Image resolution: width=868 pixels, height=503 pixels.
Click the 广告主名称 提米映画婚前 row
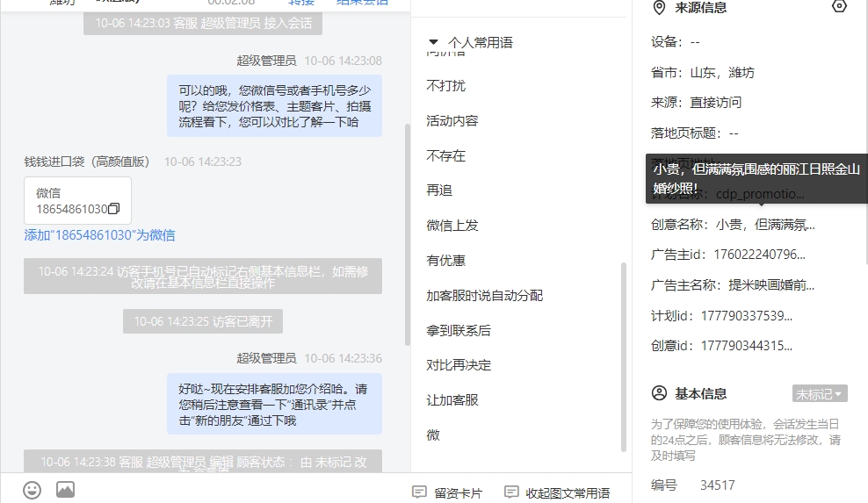click(x=733, y=285)
